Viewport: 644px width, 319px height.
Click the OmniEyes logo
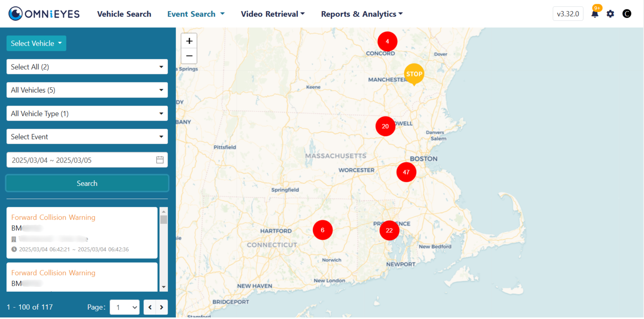[44, 14]
